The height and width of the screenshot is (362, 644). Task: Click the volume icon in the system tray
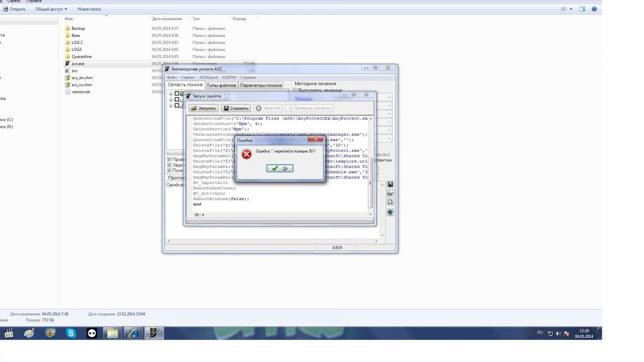coord(558,333)
